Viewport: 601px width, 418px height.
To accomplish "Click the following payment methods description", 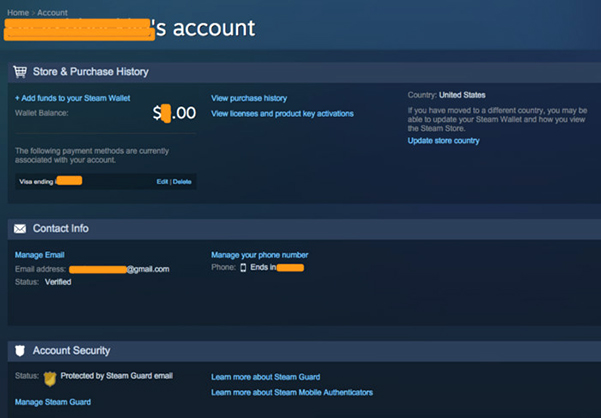I will point(92,155).
